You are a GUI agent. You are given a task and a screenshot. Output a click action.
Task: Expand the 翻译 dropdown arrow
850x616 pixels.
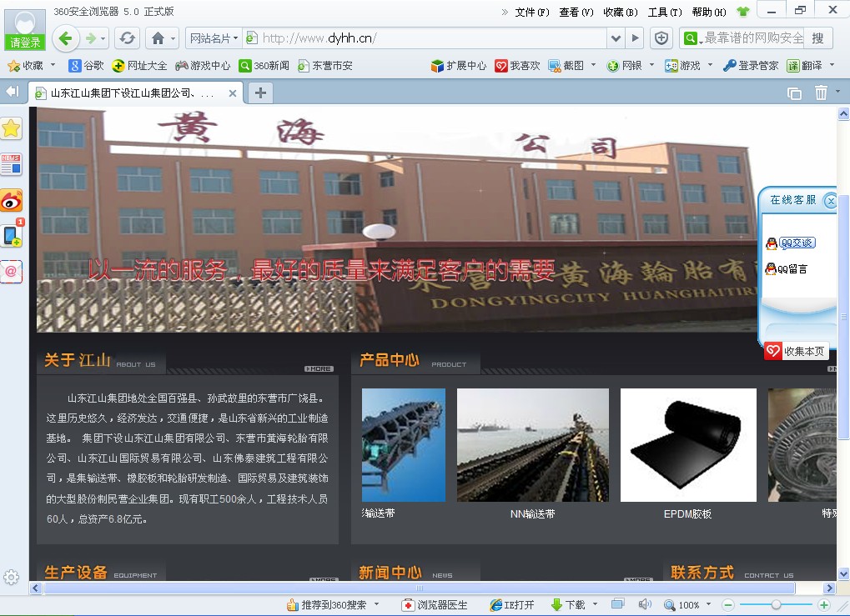coord(832,65)
